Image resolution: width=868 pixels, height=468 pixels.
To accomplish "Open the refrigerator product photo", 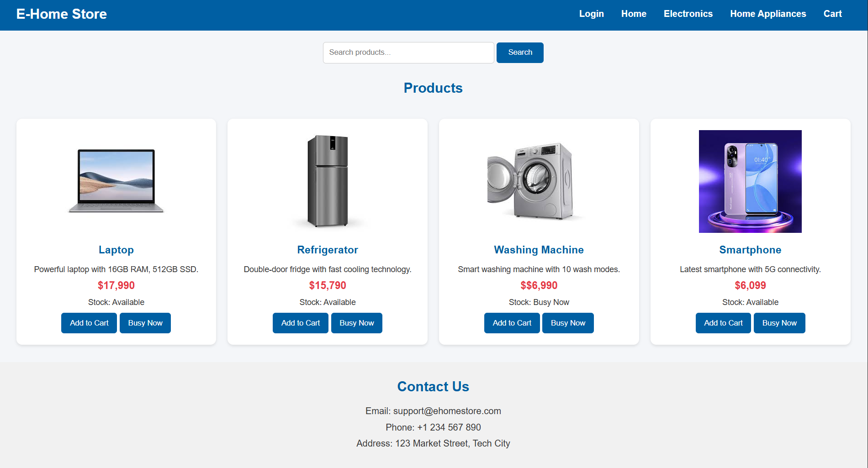I will click(x=328, y=181).
